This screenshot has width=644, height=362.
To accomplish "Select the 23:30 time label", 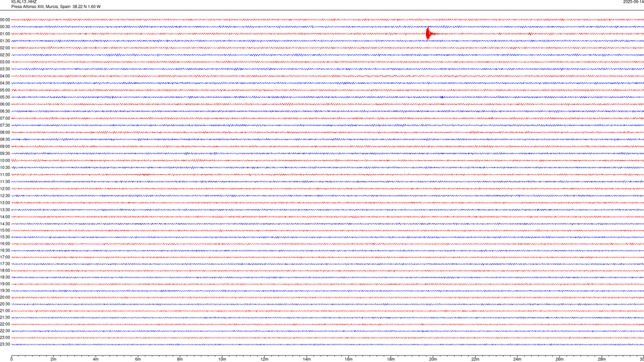I will tap(5, 345).
